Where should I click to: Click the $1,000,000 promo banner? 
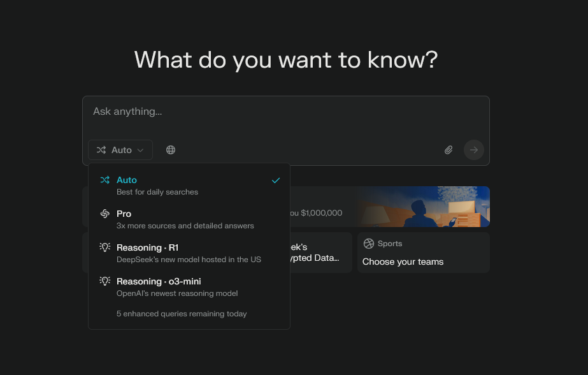(x=319, y=212)
